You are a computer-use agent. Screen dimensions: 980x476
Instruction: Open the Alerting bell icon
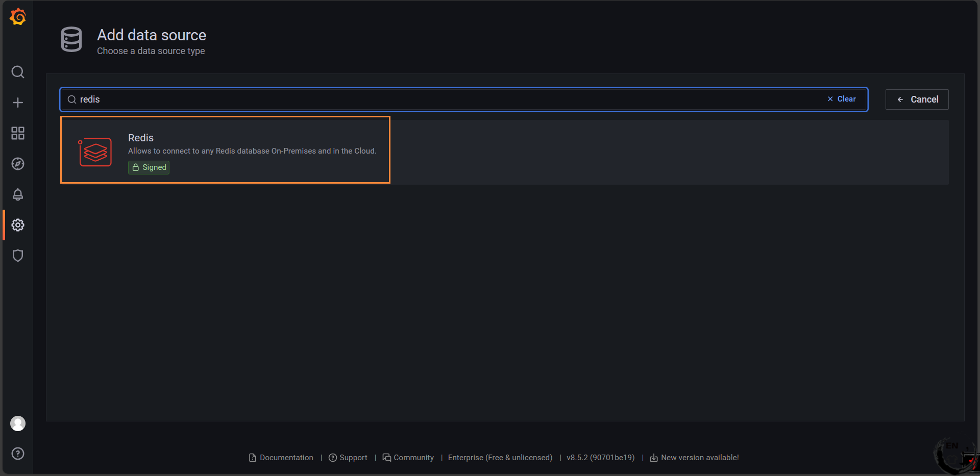click(18, 194)
